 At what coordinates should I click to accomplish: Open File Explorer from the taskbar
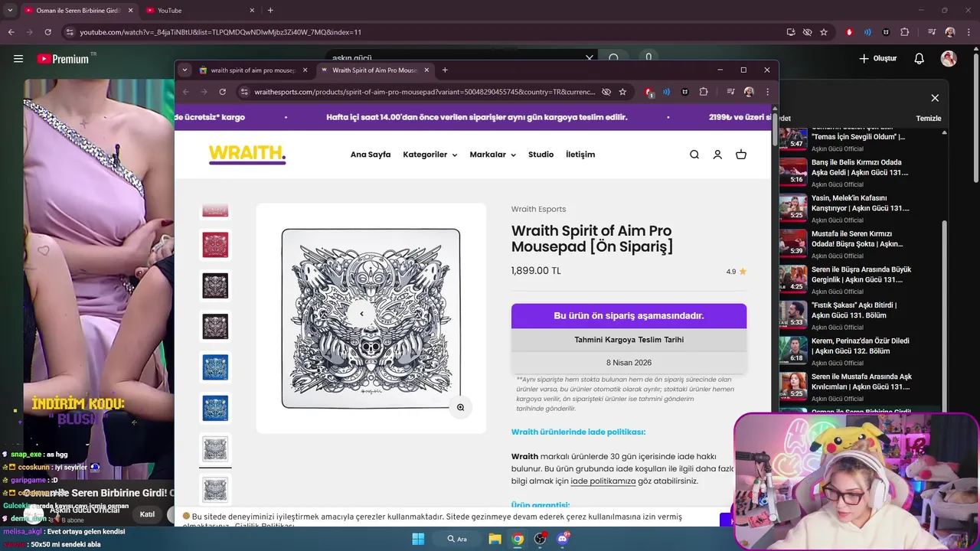[495, 539]
